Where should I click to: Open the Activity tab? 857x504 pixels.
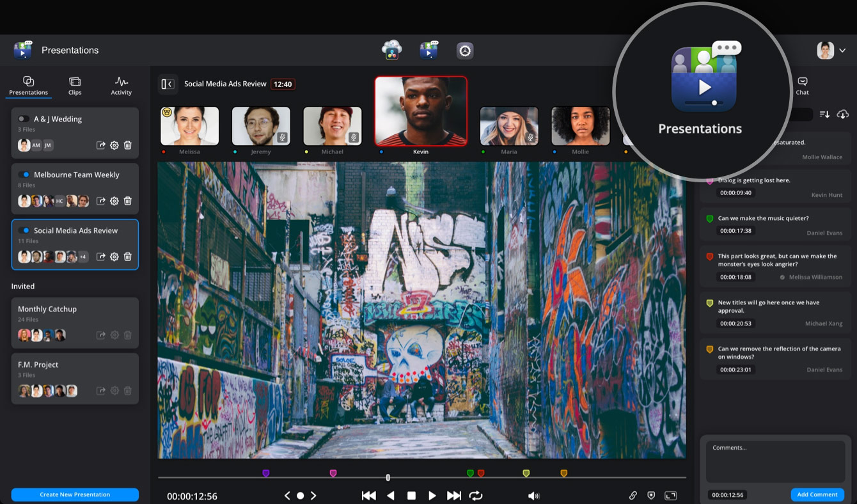[121, 84]
